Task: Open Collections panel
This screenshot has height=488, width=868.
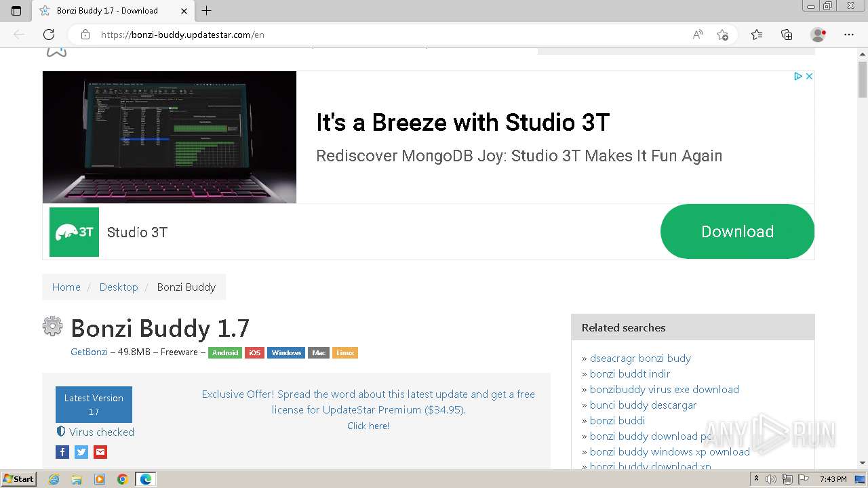Action: tap(787, 35)
